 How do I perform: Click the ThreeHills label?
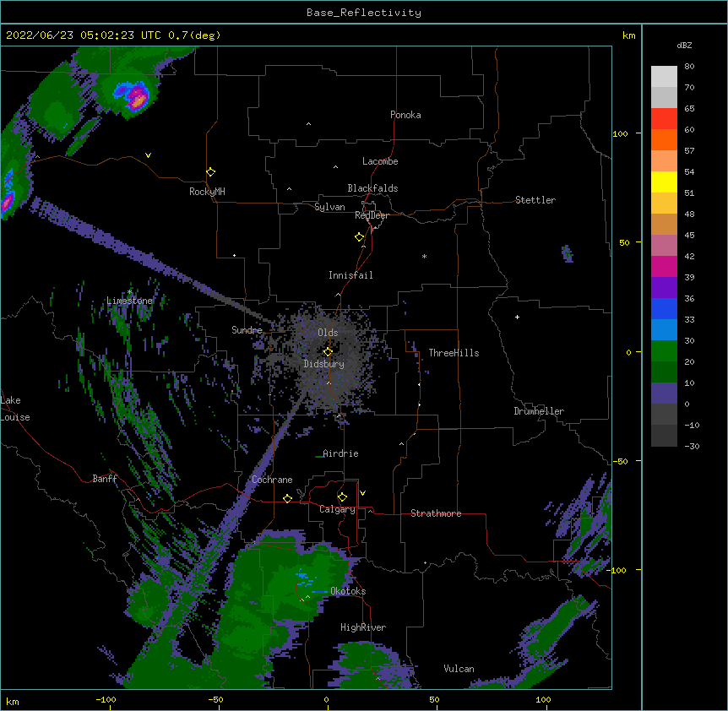[454, 353]
